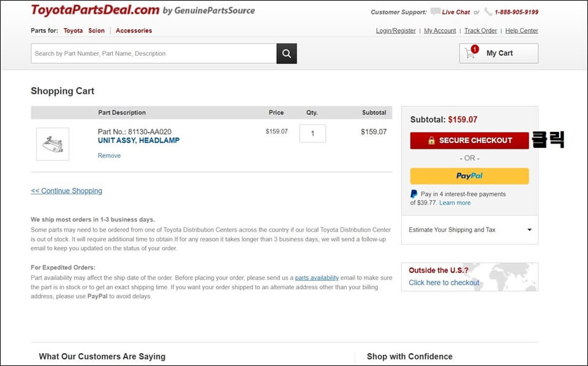The height and width of the screenshot is (366, 588).
Task: Select the Scion parts menu item
Action: click(x=96, y=31)
